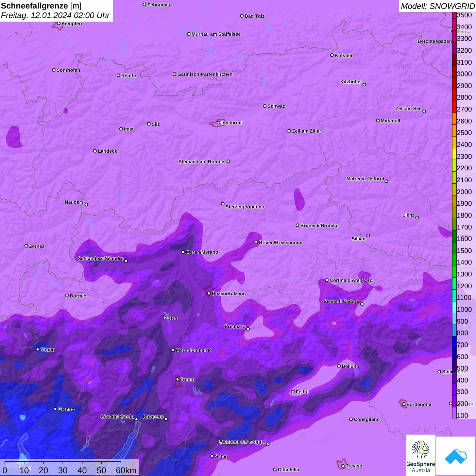Select the Zell am See label
The height and width of the screenshot is (476, 476).
pos(408,108)
